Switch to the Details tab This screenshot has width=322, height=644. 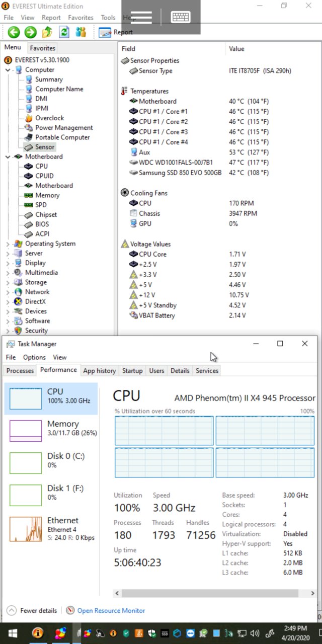tap(180, 371)
